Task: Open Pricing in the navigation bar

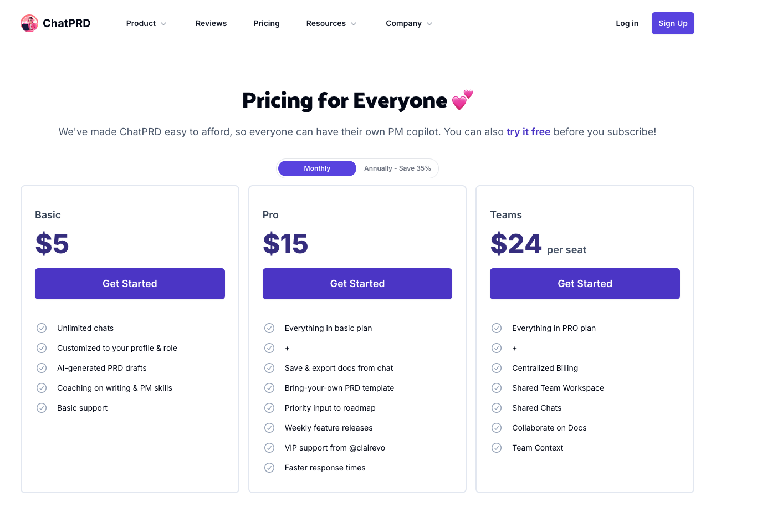Action: (267, 23)
